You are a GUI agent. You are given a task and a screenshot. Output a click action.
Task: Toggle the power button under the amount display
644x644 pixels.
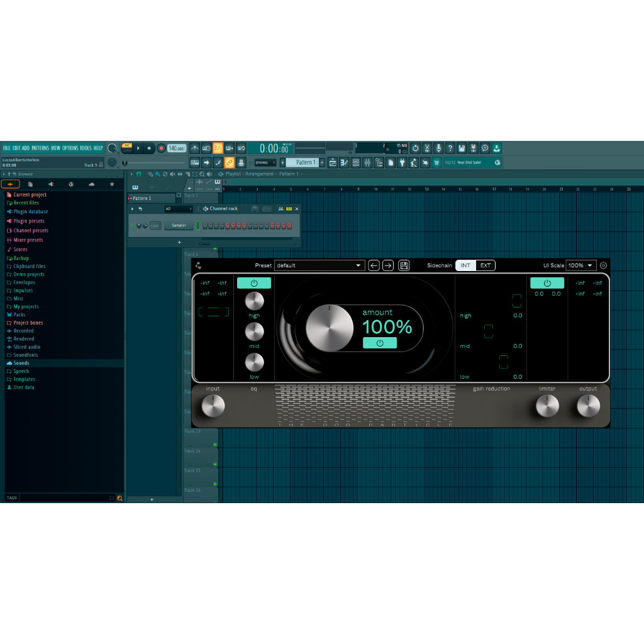click(x=380, y=343)
